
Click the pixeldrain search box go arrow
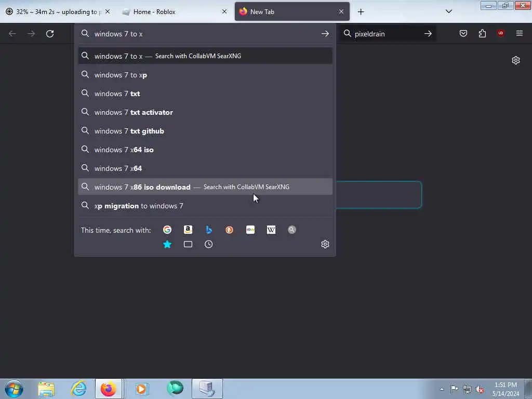point(428,34)
